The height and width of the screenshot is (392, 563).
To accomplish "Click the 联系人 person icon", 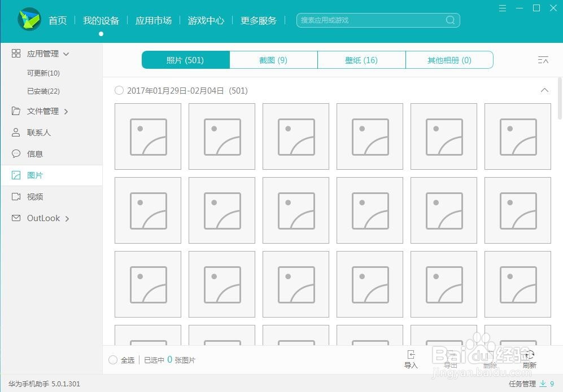I will click(16, 133).
